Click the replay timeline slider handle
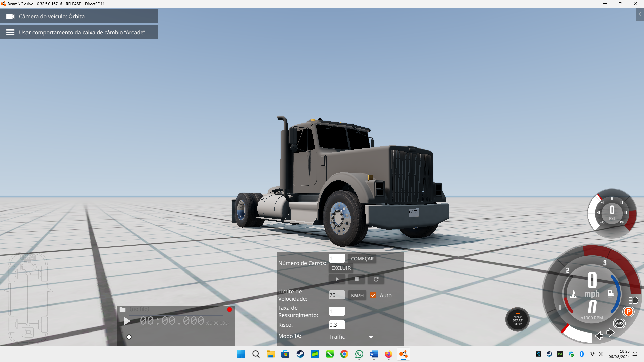The width and height of the screenshot is (644, 362). coord(129,337)
